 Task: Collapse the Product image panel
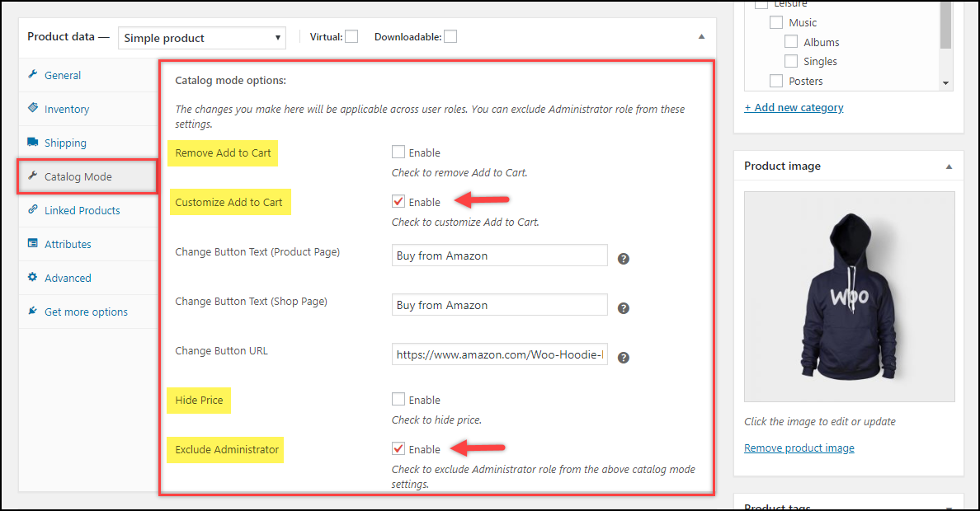949,166
